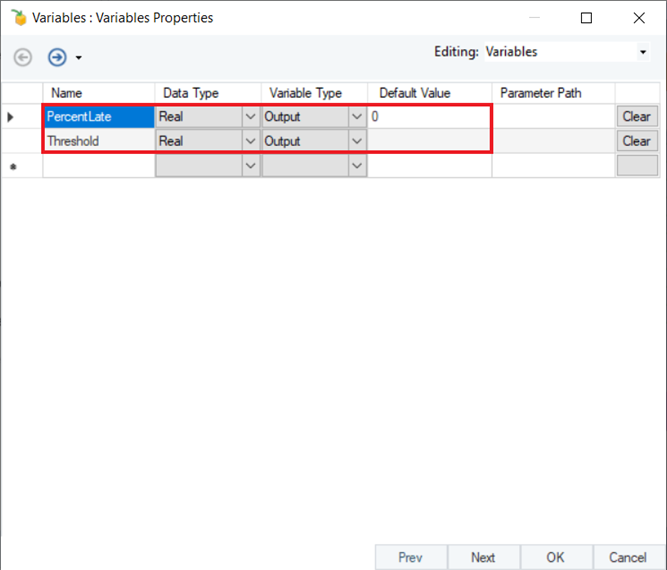Confirm with the OK button

[556, 557]
